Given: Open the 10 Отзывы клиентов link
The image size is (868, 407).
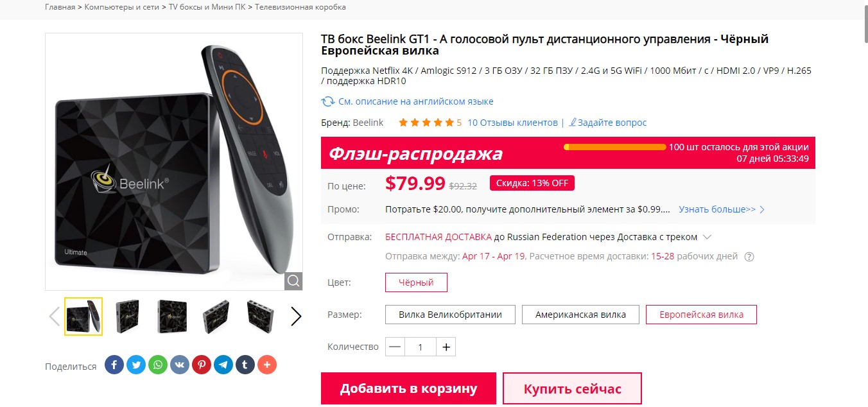Looking at the screenshot, I should pos(512,123).
